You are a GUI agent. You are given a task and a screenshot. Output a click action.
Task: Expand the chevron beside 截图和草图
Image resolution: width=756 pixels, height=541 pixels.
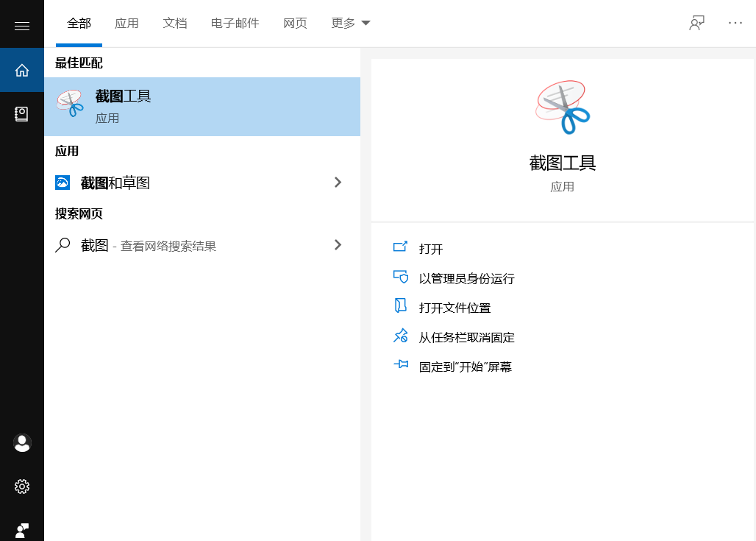[x=338, y=183]
